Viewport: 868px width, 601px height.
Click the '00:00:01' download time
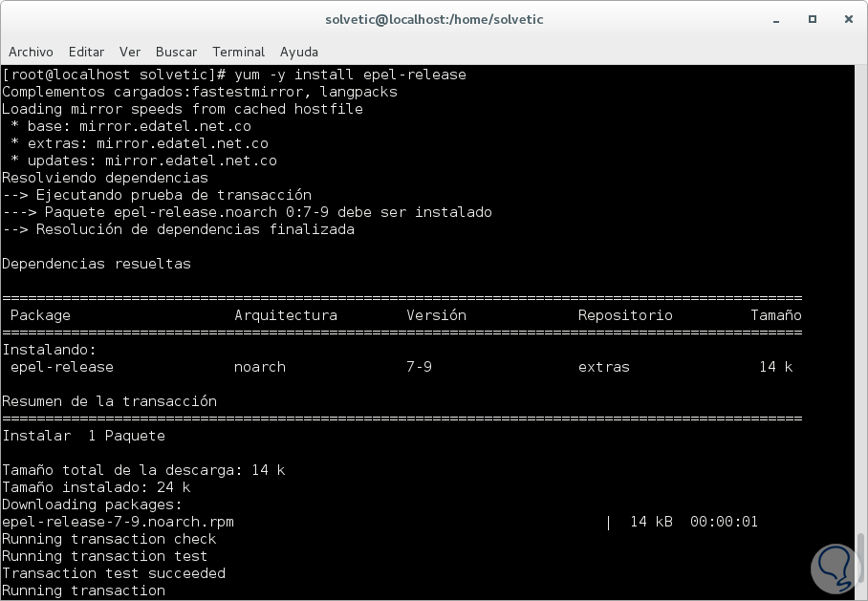click(724, 522)
